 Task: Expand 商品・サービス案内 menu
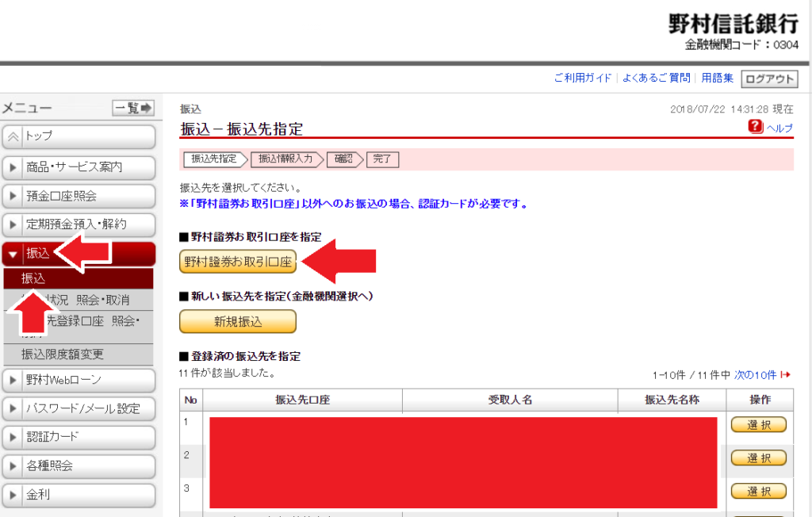coord(79,167)
